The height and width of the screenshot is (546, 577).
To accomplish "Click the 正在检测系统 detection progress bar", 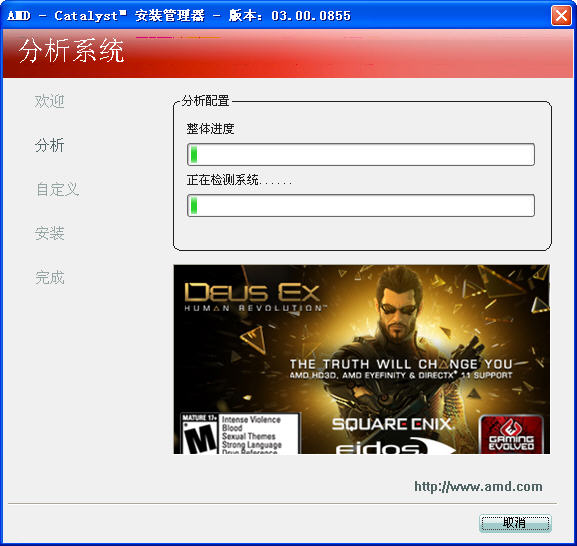I will [361, 206].
